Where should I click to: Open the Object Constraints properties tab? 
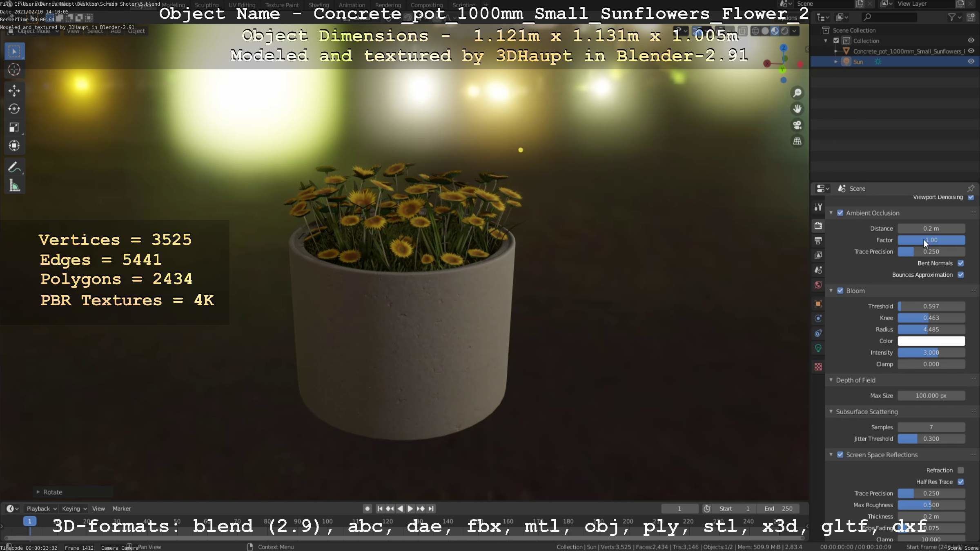(818, 333)
